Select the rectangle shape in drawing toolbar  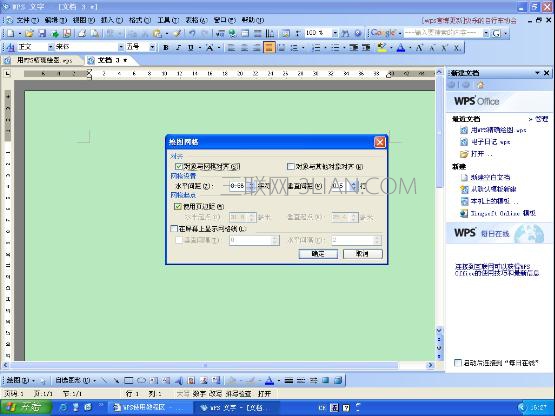128,381
